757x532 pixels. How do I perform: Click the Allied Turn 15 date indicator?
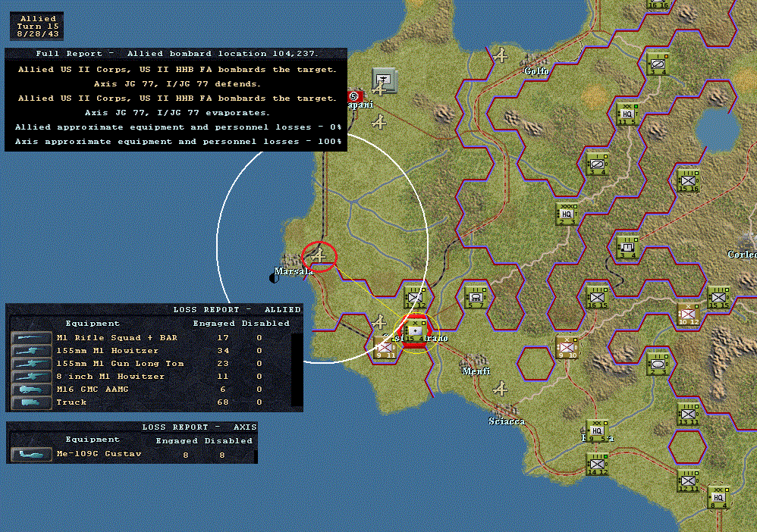(x=37, y=26)
